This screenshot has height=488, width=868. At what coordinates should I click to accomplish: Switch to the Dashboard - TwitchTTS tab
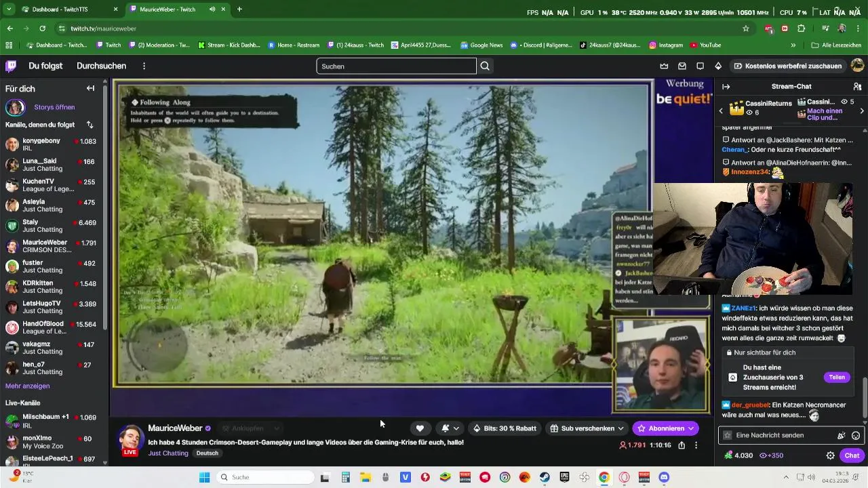[x=68, y=9]
